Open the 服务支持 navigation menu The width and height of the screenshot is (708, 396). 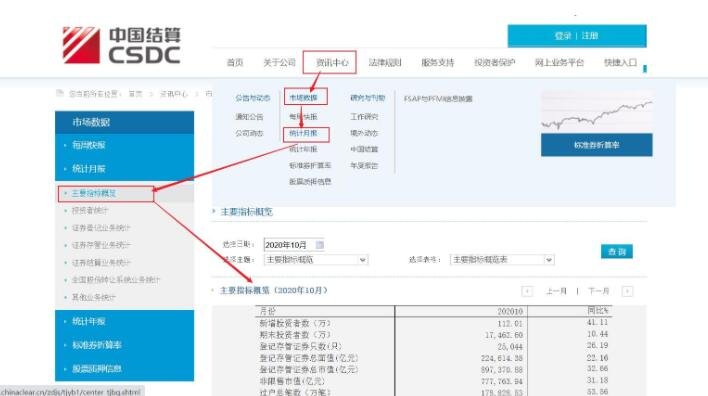pos(438,62)
